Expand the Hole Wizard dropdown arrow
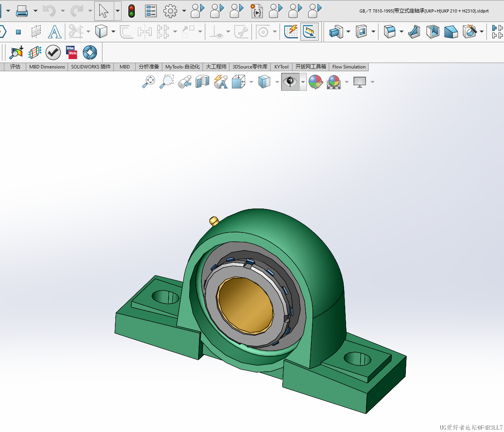This screenshot has height=432, width=504. click(x=482, y=32)
